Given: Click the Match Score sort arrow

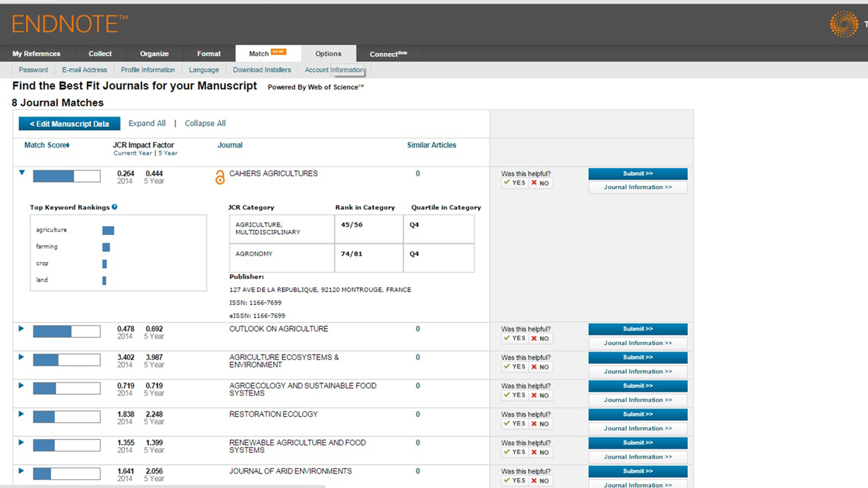Looking at the screenshot, I should click(68, 145).
